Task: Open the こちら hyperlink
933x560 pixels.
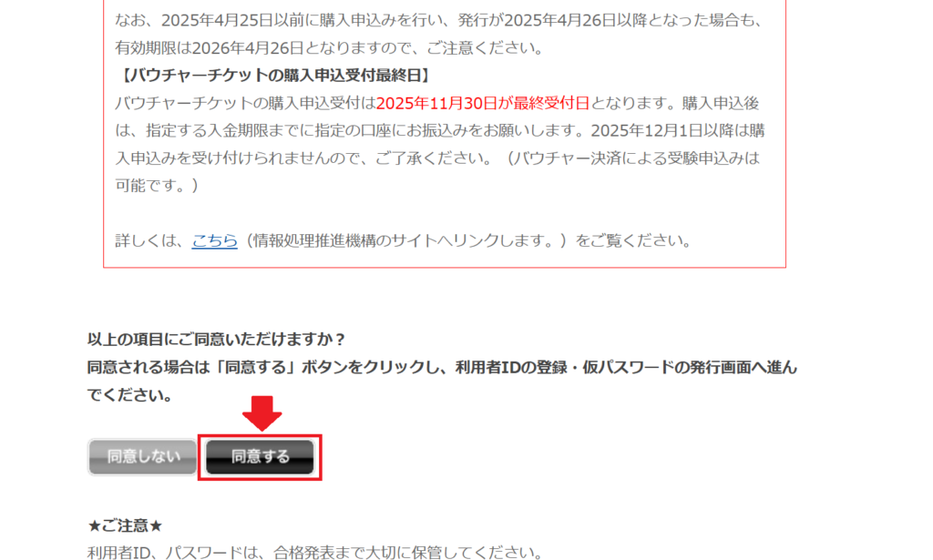Action: tap(214, 240)
